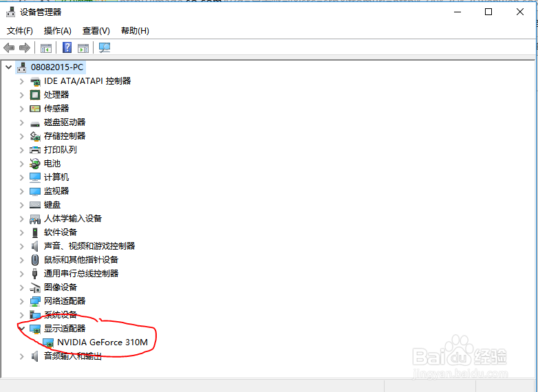Close the 设备管理器 window
Viewport: 538px width, 392px height.
click(520, 12)
